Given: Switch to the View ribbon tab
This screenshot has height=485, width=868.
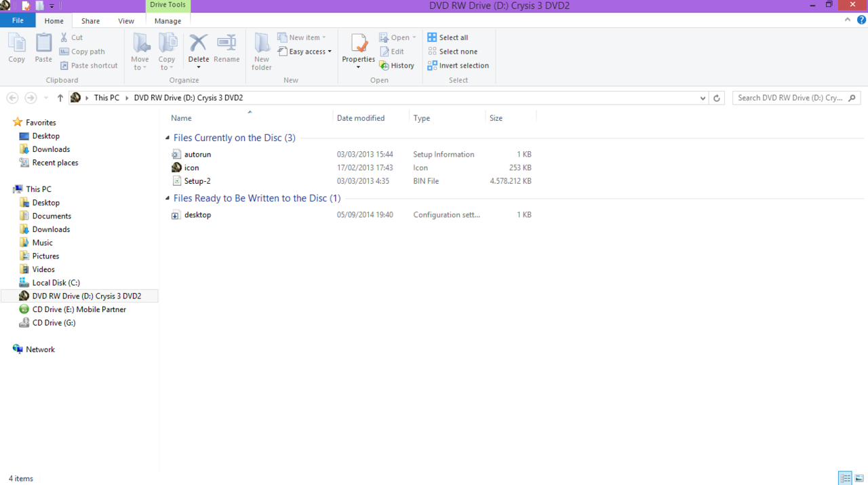Looking at the screenshot, I should pyautogui.click(x=126, y=21).
